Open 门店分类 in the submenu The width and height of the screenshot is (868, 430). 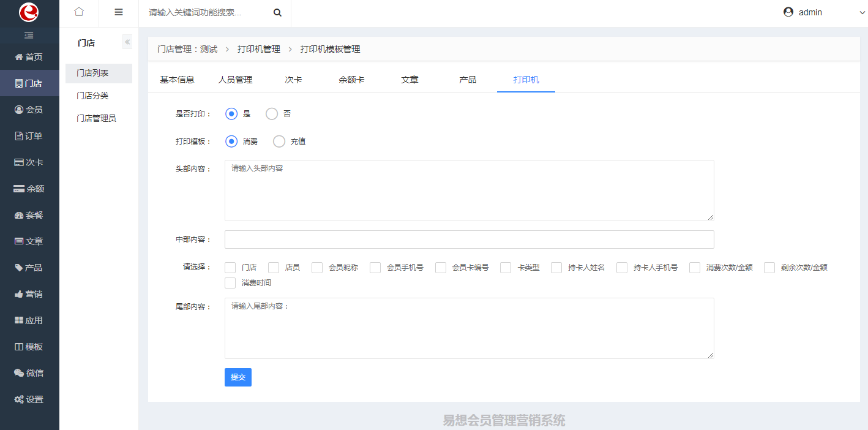click(x=99, y=96)
